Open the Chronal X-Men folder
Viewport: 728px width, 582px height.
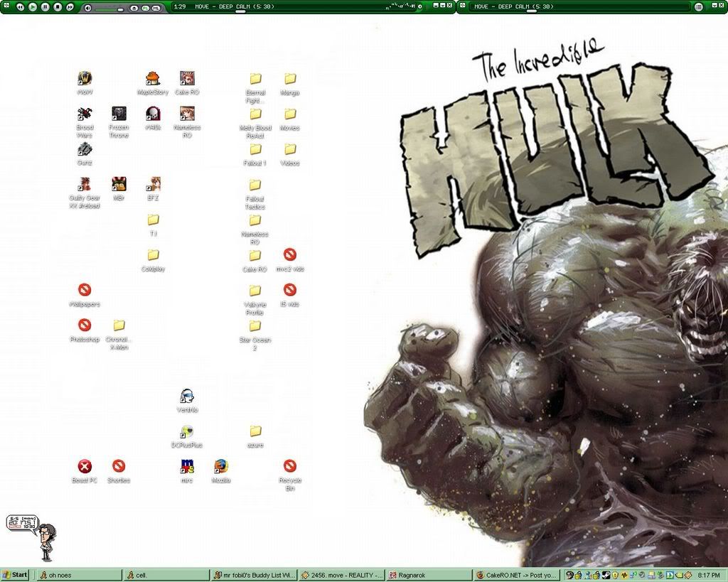pyautogui.click(x=119, y=335)
